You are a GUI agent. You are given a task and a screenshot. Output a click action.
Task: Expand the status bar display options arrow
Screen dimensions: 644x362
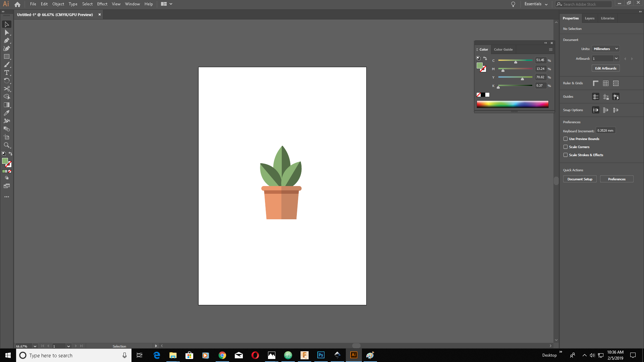pos(156,346)
